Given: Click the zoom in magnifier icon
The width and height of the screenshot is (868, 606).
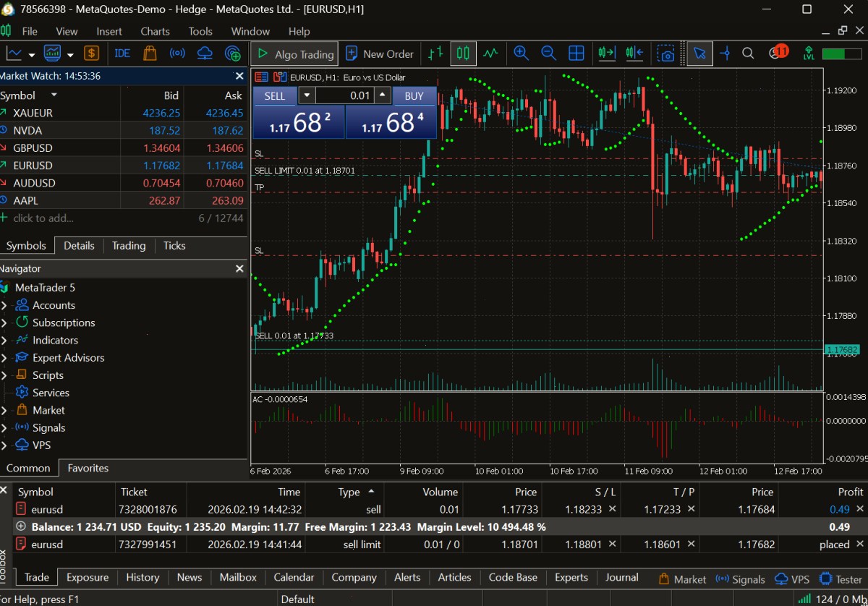Looking at the screenshot, I should point(521,54).
